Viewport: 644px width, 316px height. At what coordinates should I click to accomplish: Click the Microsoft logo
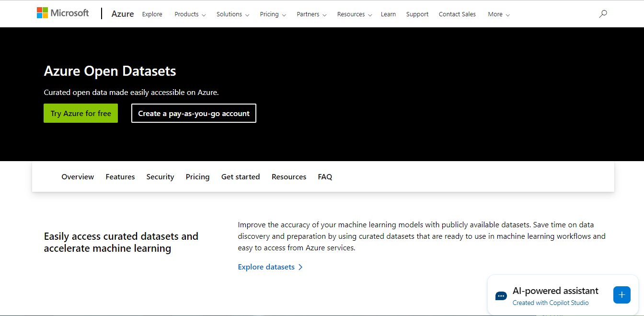[63, 13]
